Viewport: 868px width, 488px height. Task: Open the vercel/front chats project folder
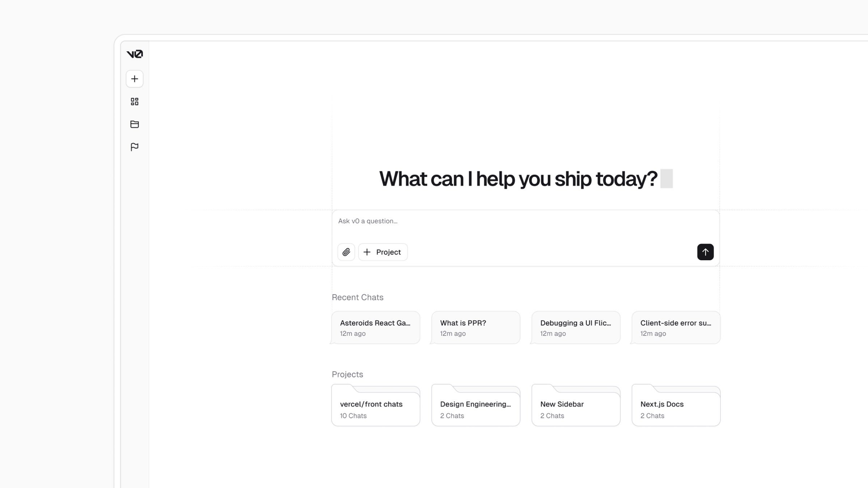375,409
